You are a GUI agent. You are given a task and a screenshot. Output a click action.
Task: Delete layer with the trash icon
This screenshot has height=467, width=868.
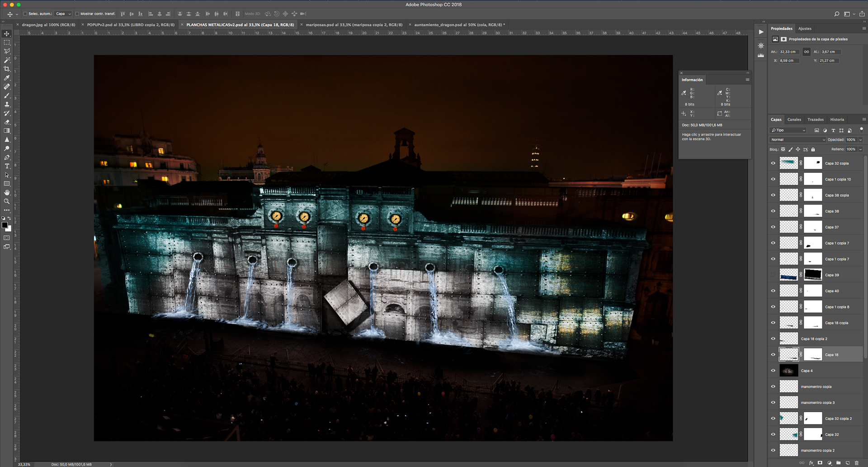[856, 463]
